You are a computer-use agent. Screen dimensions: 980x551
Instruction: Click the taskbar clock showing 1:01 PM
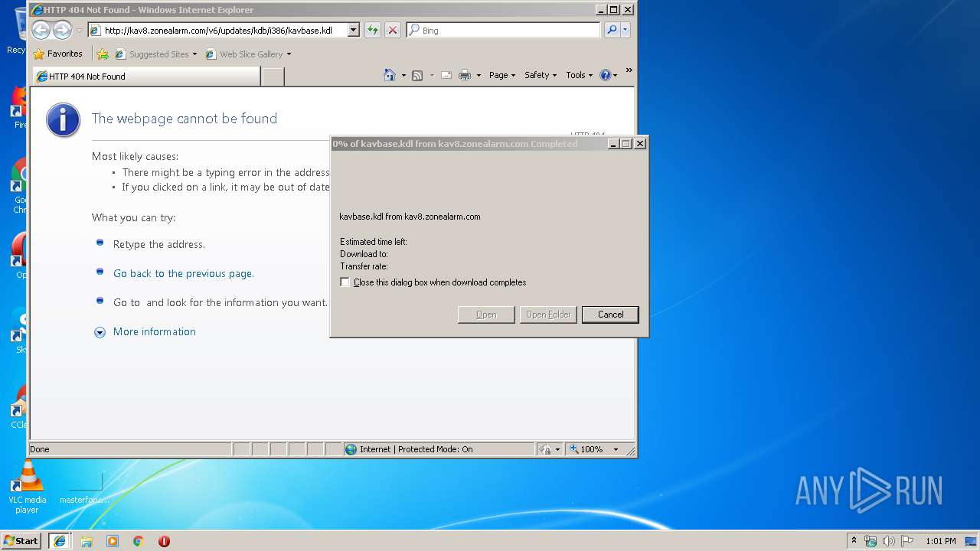940,541
